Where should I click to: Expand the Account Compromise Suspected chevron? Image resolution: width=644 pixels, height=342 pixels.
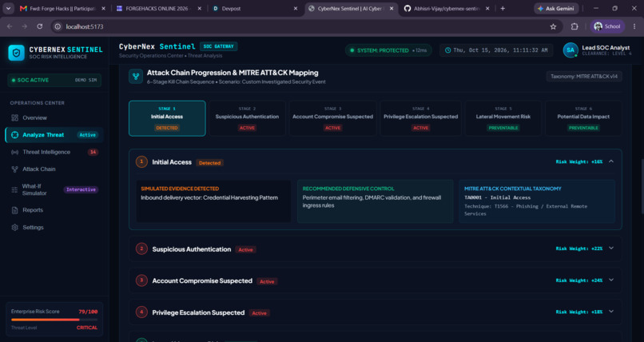click(611, 280)
